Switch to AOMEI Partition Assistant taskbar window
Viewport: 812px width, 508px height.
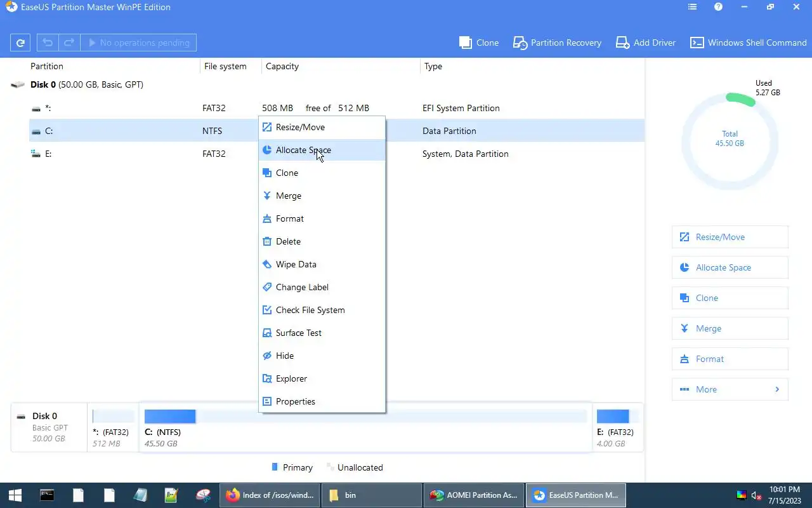point(474,495)
